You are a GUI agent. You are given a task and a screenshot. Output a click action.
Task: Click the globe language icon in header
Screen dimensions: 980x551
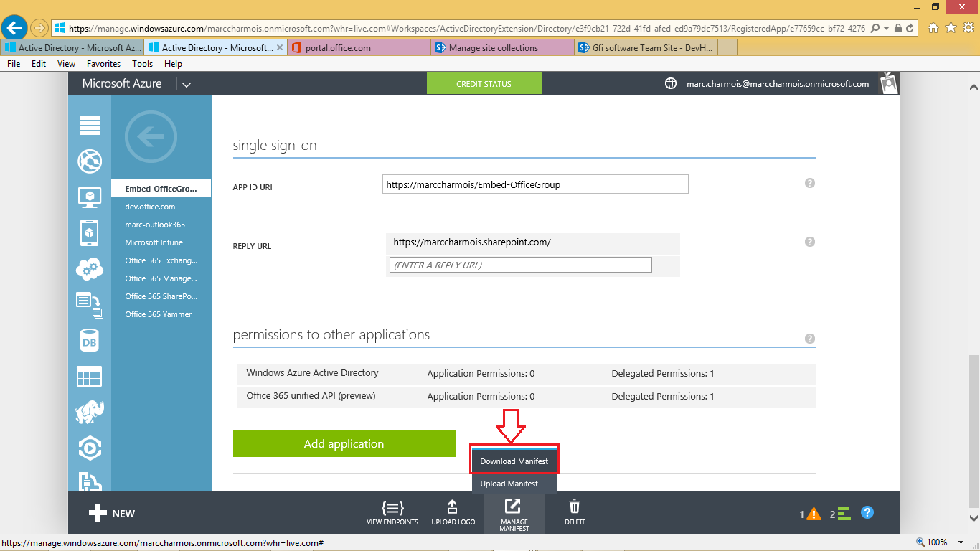tap(671, 83)
